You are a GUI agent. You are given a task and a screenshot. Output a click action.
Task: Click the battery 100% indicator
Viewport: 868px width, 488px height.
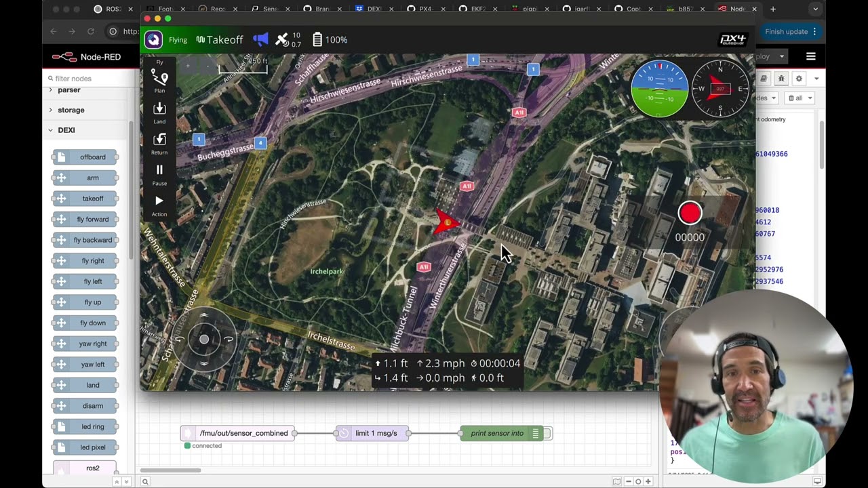point(330,40)
